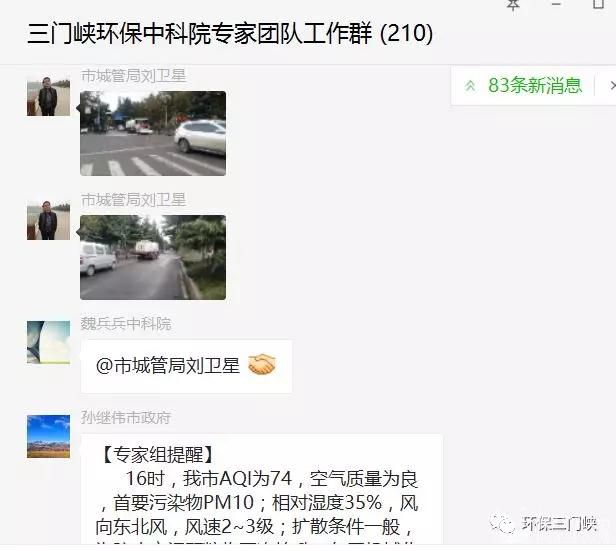Pin the chat window on top
Screen dimensions: 616x551
pyautogui.click(x=513, y=4)
